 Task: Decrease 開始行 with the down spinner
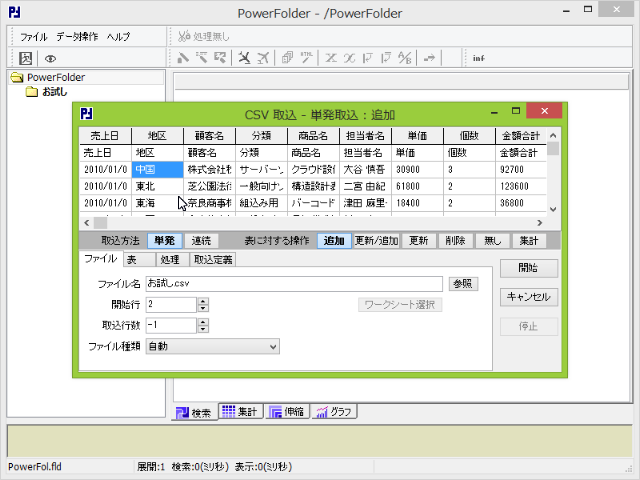(203, 308)
